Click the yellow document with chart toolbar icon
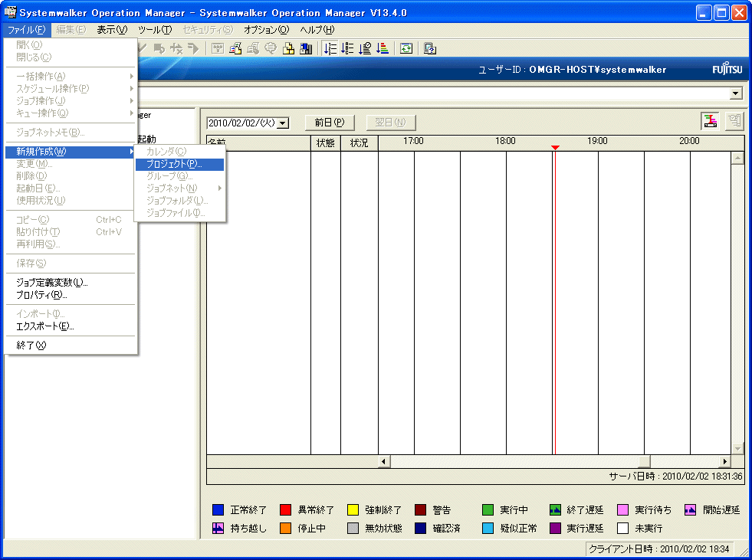 pyautogui.click(x=235, y=48)
